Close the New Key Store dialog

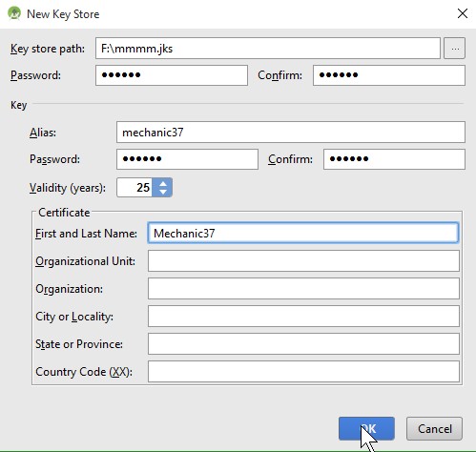point(462,13)
